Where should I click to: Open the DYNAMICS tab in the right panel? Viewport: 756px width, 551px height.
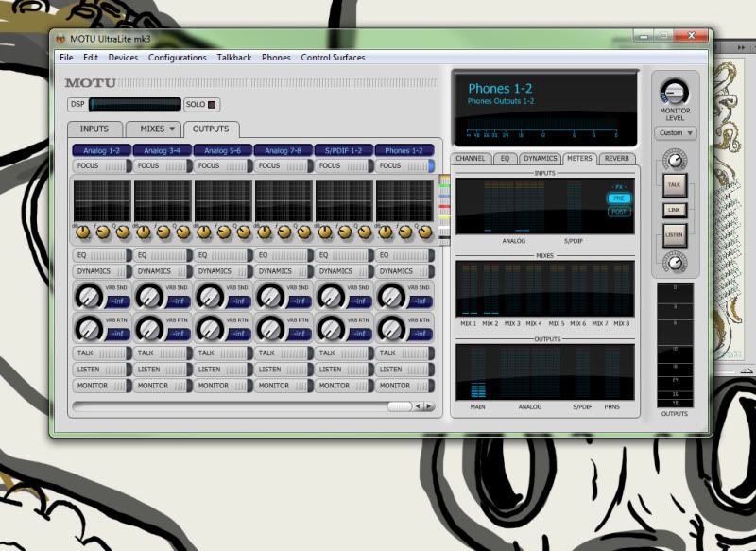click(x=541, y=159)
